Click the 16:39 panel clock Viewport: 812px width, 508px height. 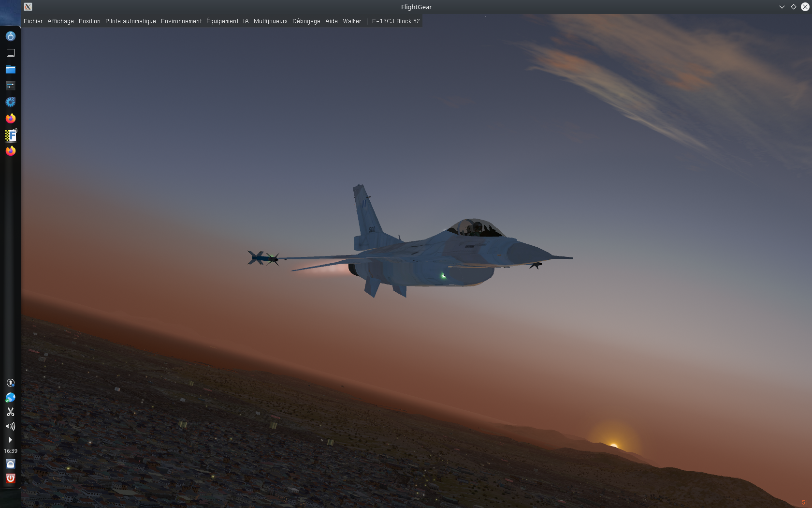coord(11,451)
